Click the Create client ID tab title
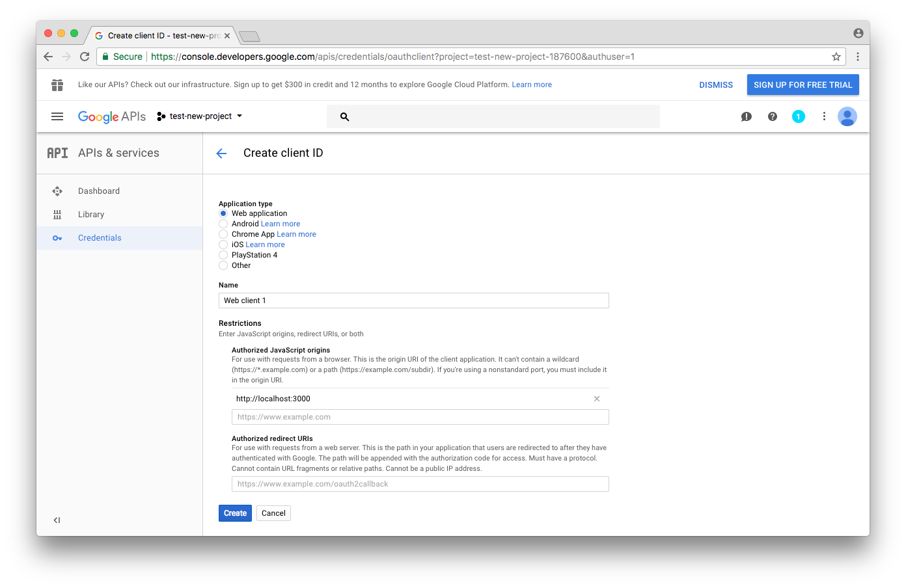Image resolution: width=906 pixels, height=588 pixels. 164,36
